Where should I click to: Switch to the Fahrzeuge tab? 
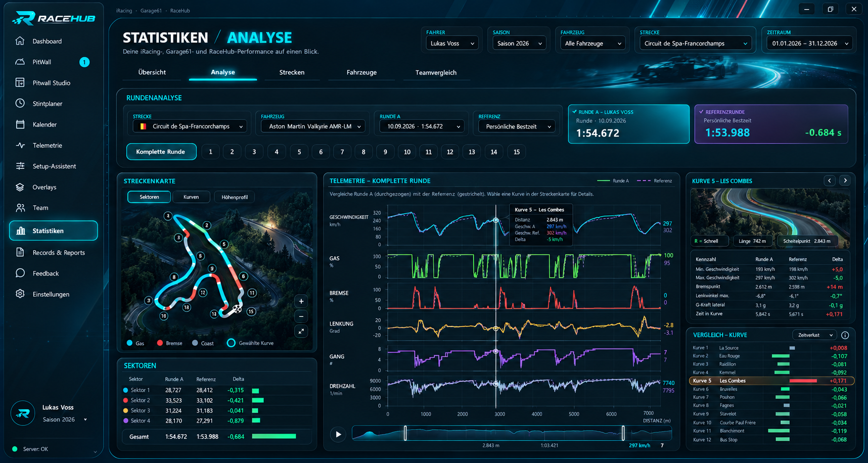(361, 72)
